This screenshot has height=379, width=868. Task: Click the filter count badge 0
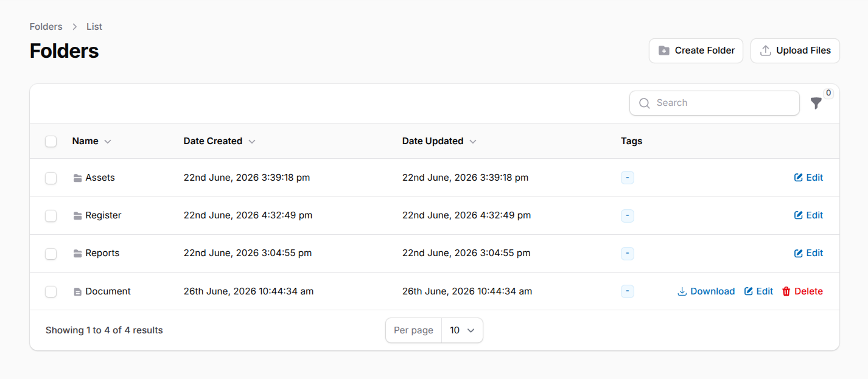pyautogui.click(x=828, y=93)
